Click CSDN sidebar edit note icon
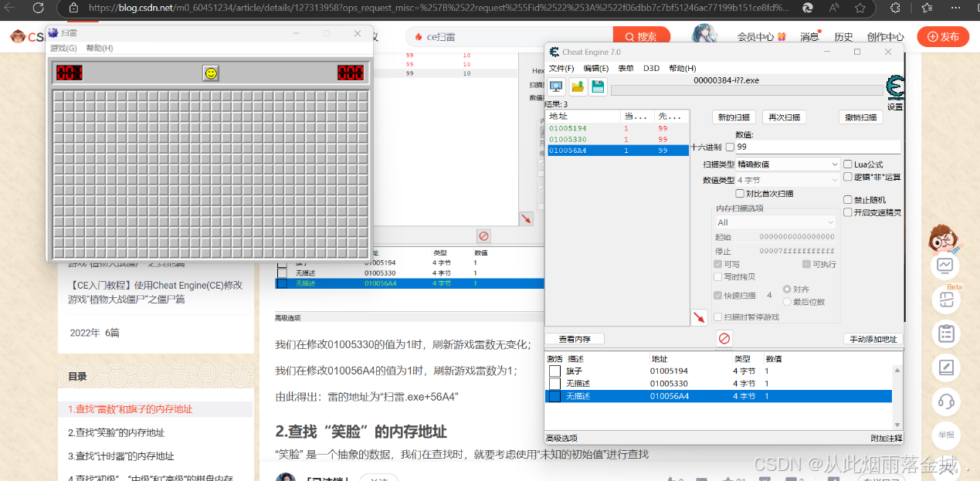Viewport: 980px width, 481px height. click(x=945, y=368)
